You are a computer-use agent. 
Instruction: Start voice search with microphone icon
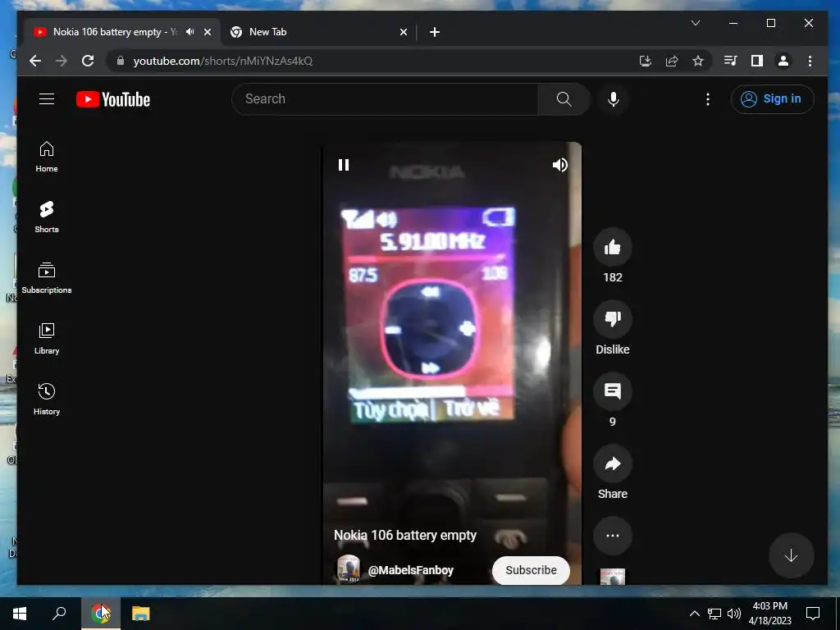614,99
